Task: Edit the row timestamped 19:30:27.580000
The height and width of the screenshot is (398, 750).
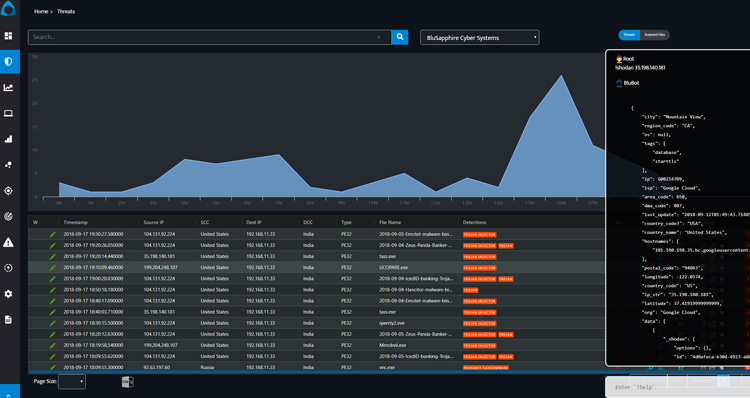Action: coord(52,234)
